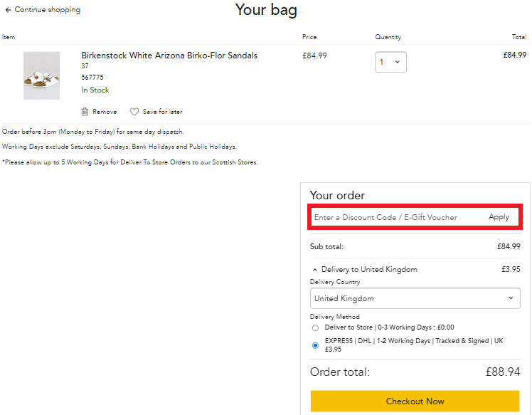Click the Your bag heading
The width and height of the screenshot is (532, 415).
[266, 10]
